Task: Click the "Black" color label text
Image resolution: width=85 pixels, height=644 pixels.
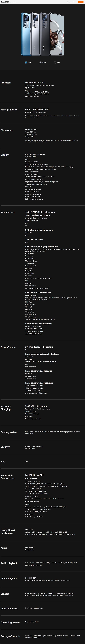Action: tap(58, 63)
